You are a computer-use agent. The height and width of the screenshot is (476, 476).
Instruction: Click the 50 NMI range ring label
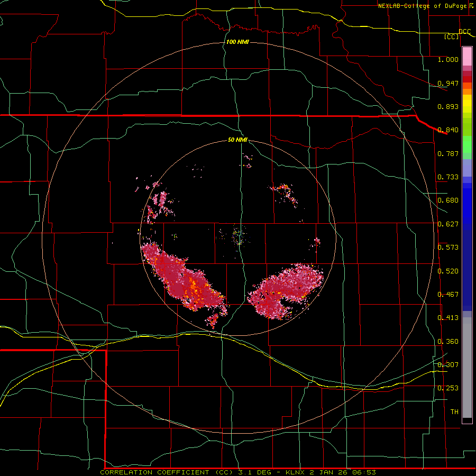click(x=237, y=140)
